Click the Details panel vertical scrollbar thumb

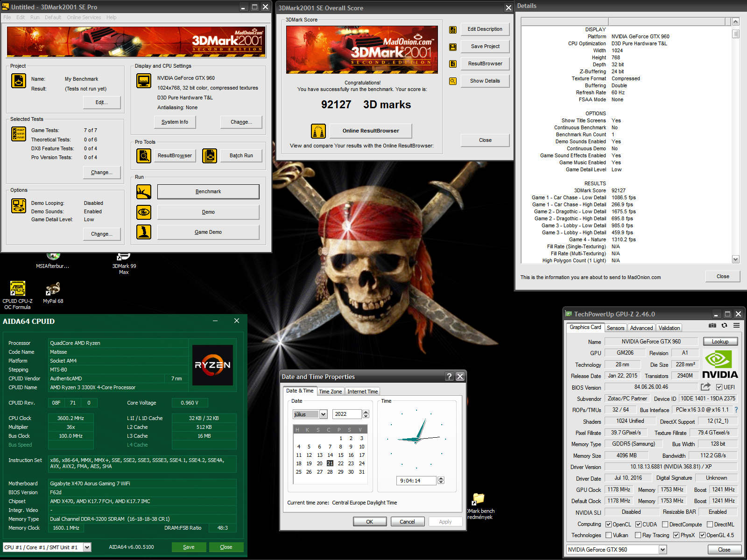pos(735,34)
